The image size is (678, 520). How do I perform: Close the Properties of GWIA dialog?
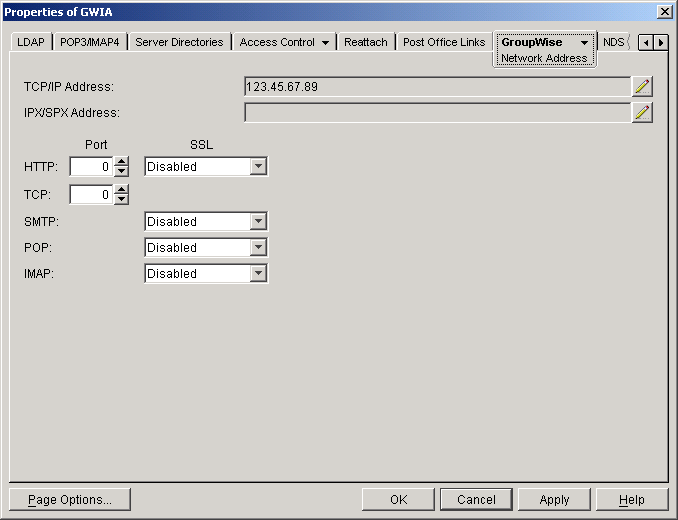[664, 12]
